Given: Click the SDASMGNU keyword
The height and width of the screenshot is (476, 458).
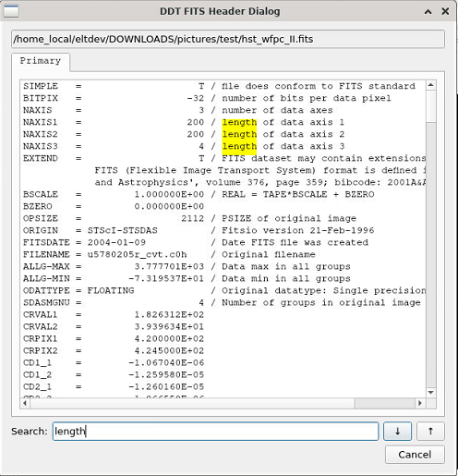Looking at the screenshot, I should [x=46, y=302].
